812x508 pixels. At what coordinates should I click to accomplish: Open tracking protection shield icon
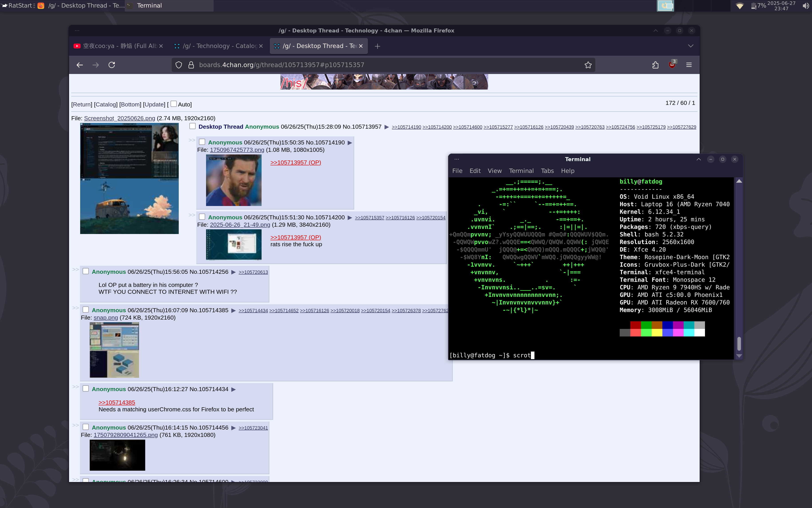point(179,65)
